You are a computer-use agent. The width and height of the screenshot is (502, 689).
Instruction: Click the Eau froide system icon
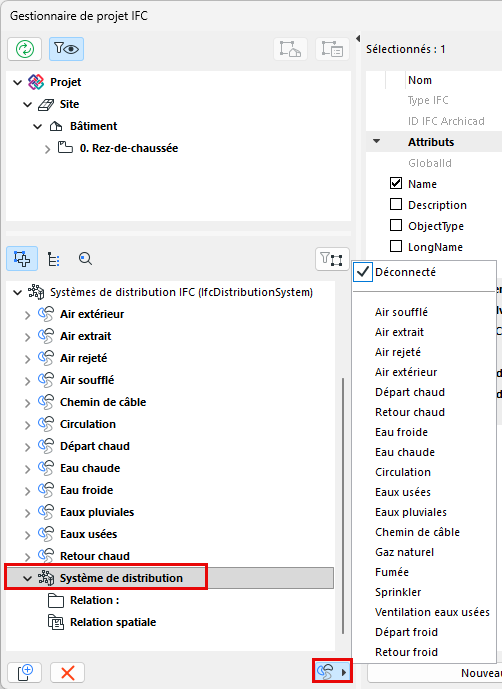(x=46, y=490)
